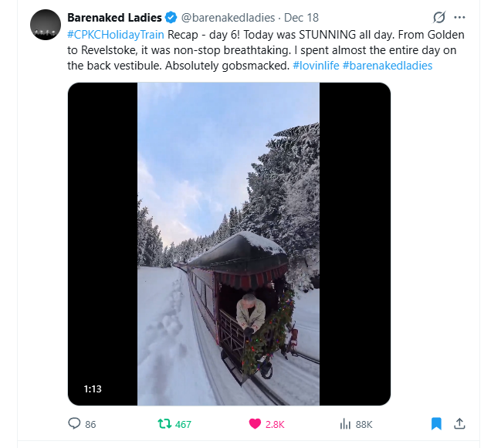Click the #lovinlife hashtag
Image resolution: width=501 pixels, height=448 pixels.
pos(314,66)
